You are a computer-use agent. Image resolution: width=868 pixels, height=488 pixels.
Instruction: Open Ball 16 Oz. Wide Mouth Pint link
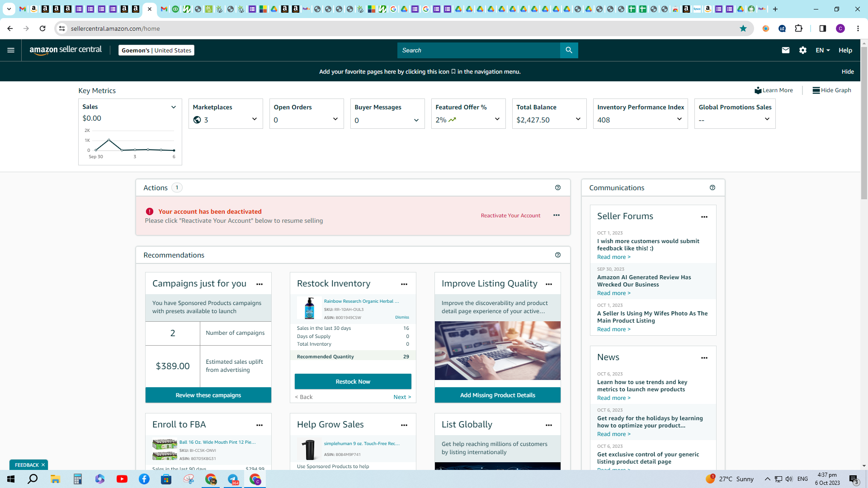217,442
